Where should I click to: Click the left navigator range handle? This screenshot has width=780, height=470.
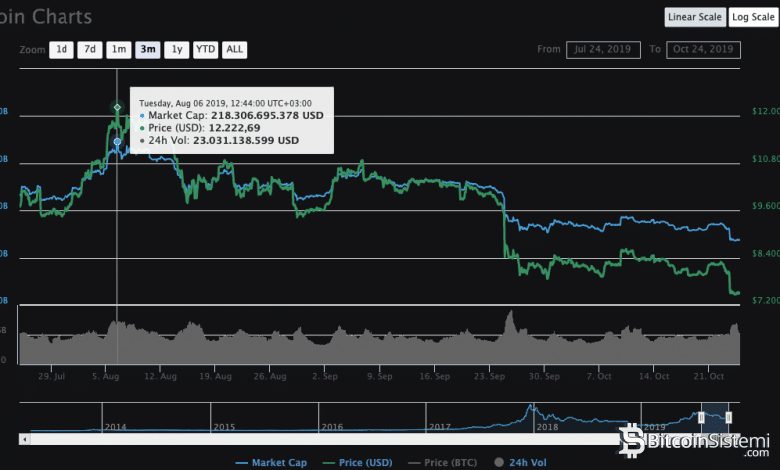(x=701, y=417)
